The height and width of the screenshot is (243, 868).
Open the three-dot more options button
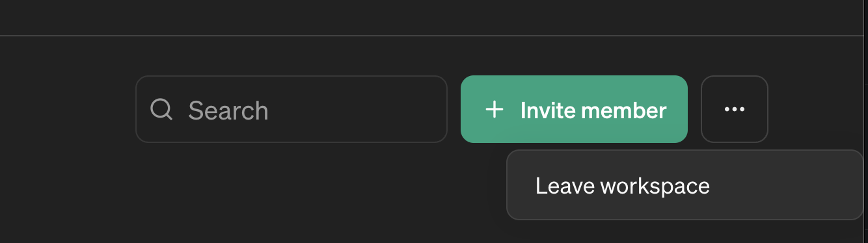[x=735, y=109]
